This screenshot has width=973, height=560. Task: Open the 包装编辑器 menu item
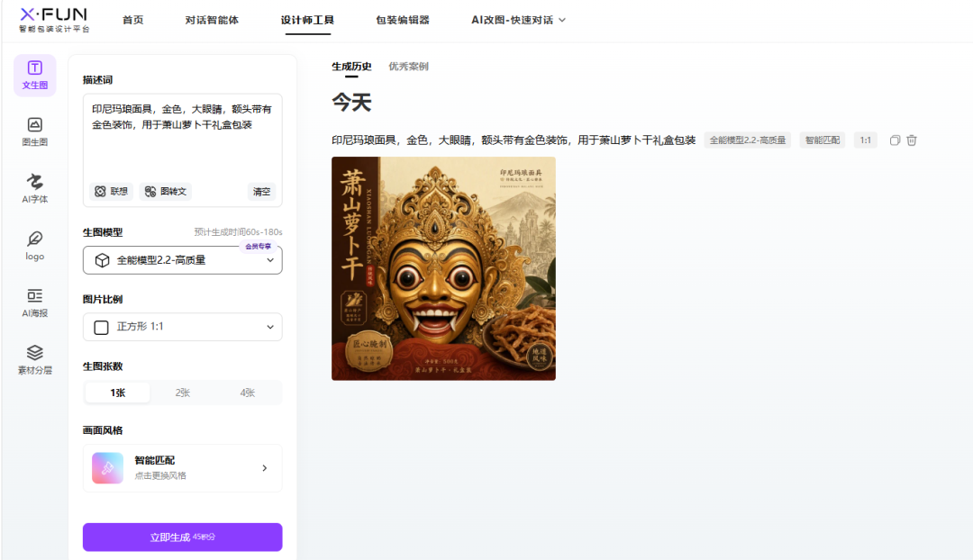click(403, 20)
